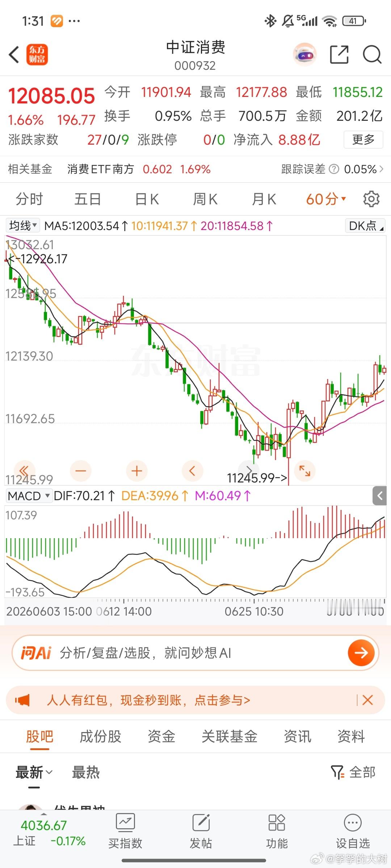Open the 均线 indicator dropdown
Image resolution: width=391 pixels, height=868 pixels.
pos(23,226)
